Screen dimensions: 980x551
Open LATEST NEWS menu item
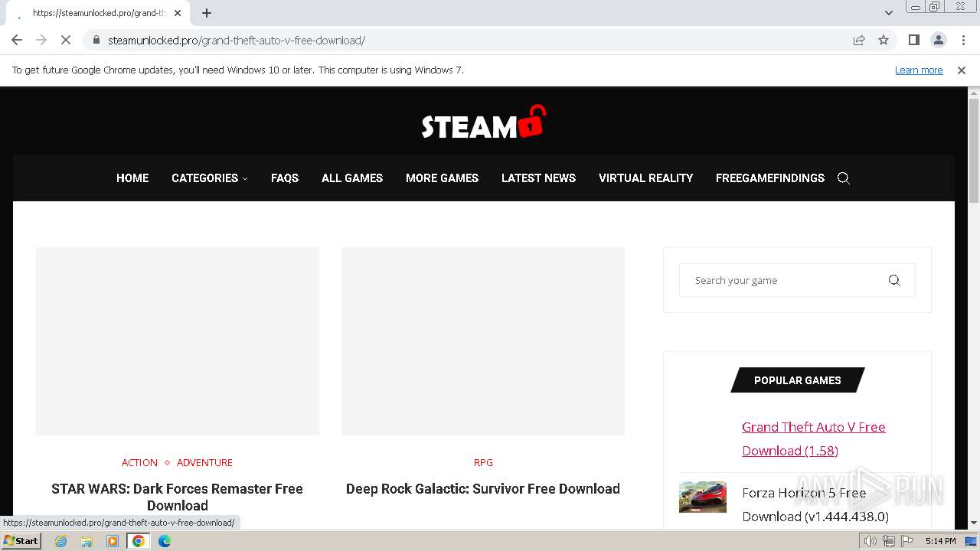tap(538, 178)
